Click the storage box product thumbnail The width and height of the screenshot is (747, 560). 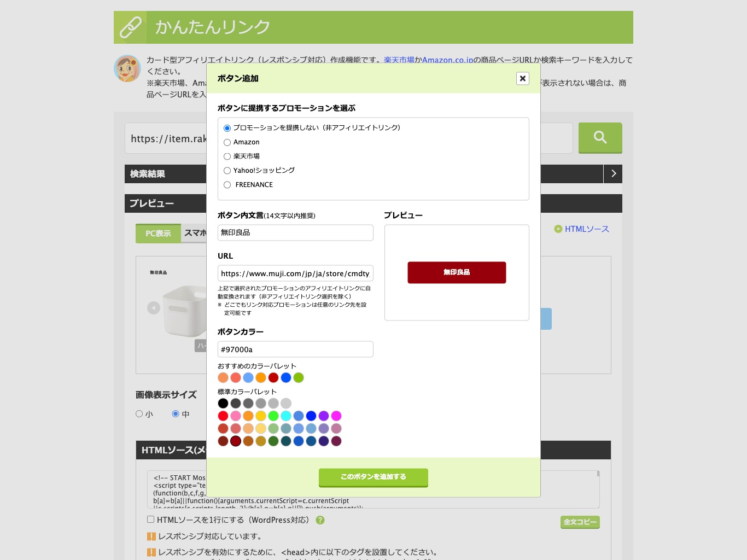click(x=185, y=311)
